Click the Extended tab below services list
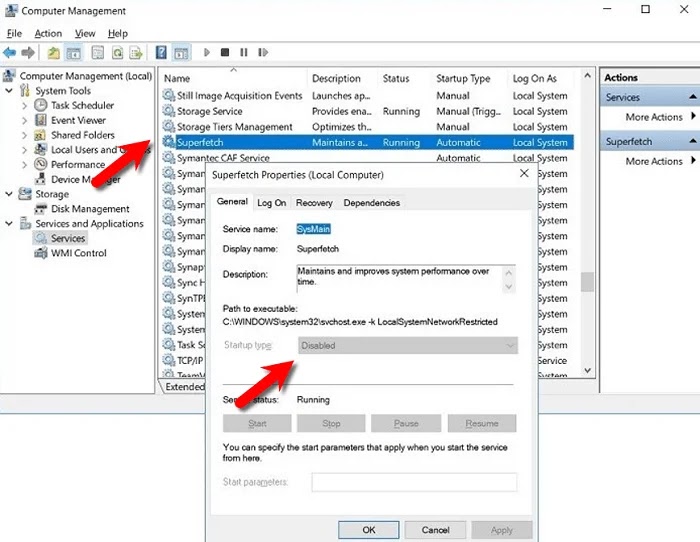The width and height of the screenshot is (700, 542). pos(184,387)
